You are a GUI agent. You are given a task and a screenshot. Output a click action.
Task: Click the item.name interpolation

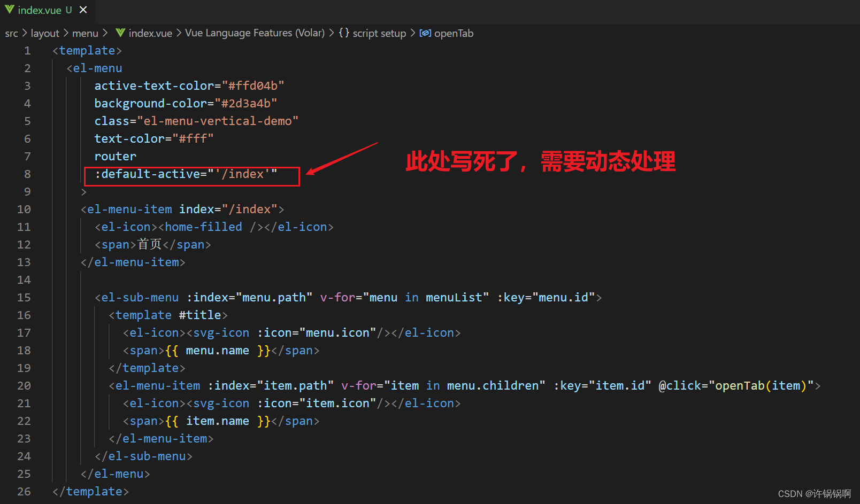(x=218, y=421)
